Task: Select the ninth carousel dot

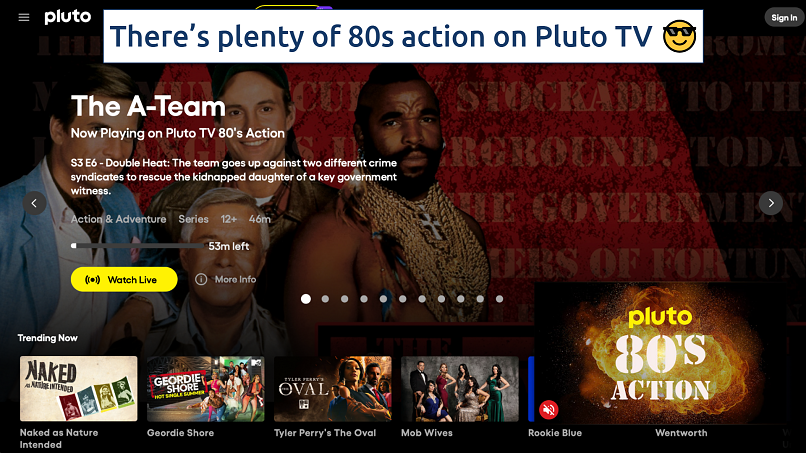Action: [x=461, y=299]
